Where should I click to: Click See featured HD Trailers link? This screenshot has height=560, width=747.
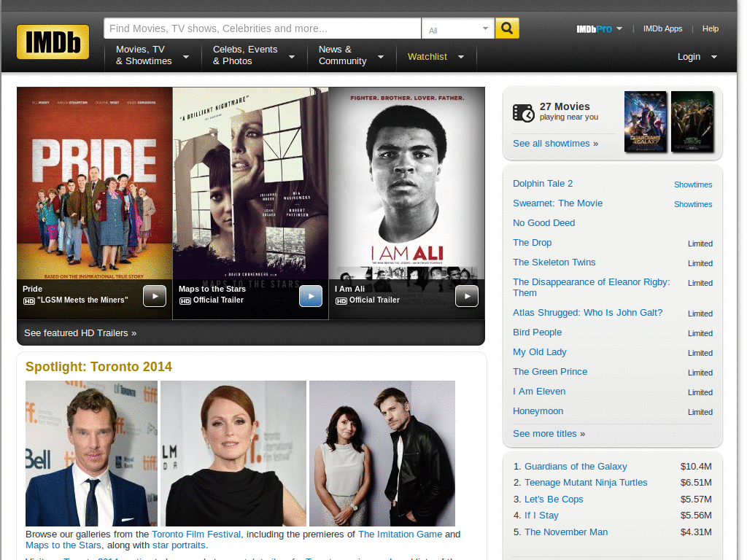click(x=80, y=332)
